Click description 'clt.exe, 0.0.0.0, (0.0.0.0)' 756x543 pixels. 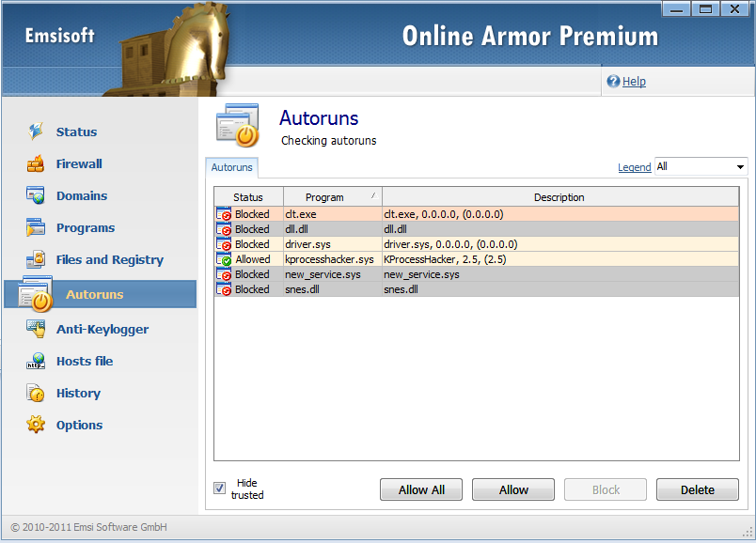(444, 214)
